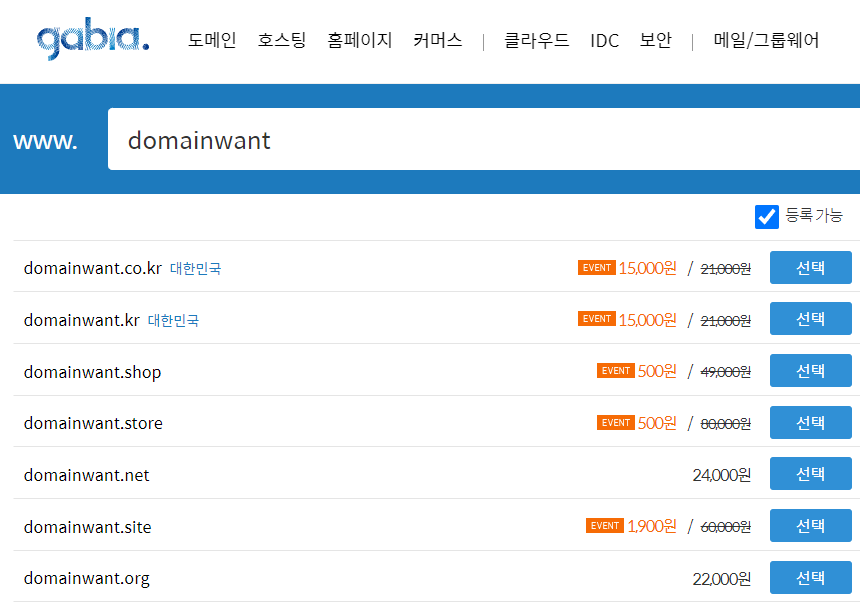Click domainwant.kr domain name
The height and width of the screenshot is (608, 860).
[x=82, y=320]
